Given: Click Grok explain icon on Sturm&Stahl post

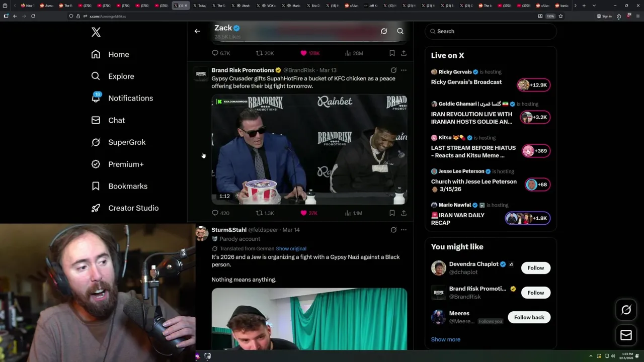Looking at the screenshot, I should [393, 230].
